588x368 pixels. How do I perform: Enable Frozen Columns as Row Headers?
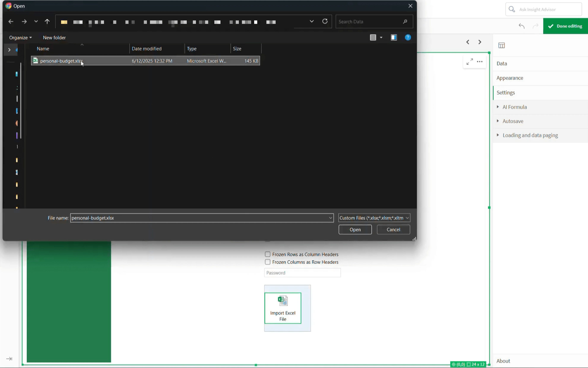coord(267,262)
